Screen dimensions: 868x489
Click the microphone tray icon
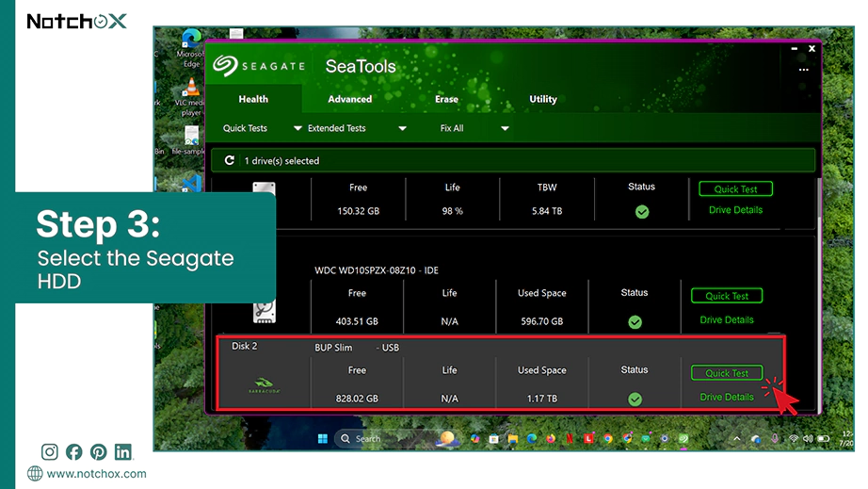[775, 439]
